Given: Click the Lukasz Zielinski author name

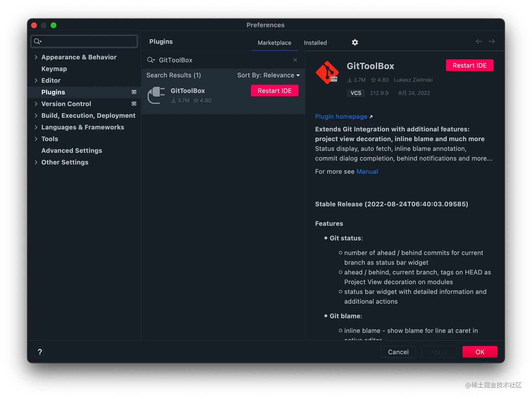Looking at the screenshot, I should coord(413,80).
